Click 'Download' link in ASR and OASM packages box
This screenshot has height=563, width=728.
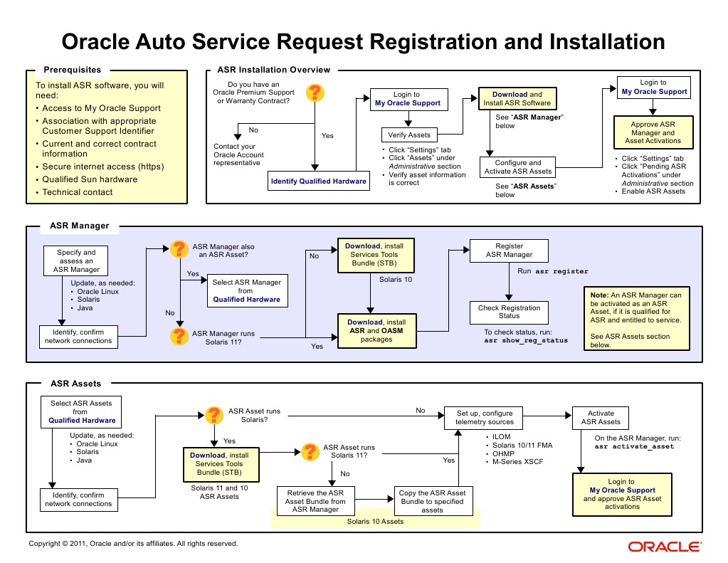[365, 322]
